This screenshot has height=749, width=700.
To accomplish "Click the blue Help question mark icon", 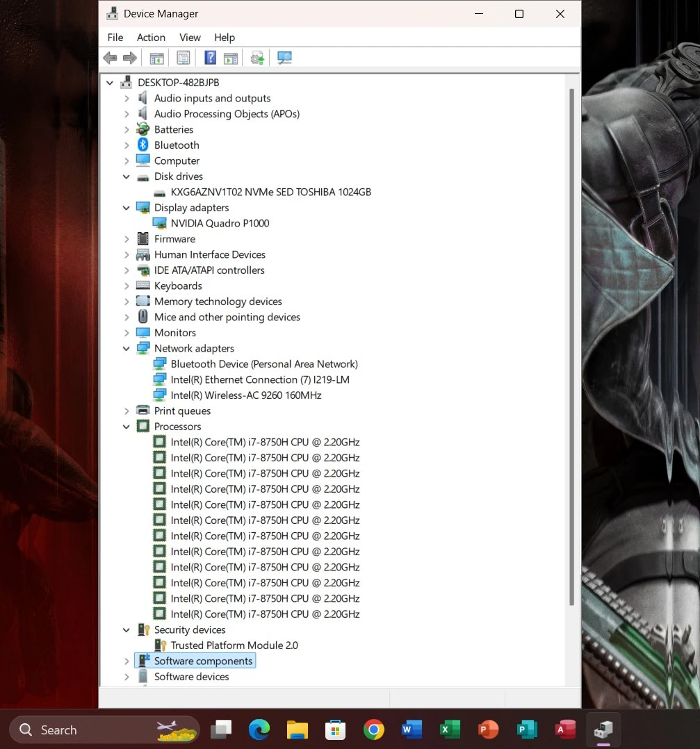I will tap(210, 58).
